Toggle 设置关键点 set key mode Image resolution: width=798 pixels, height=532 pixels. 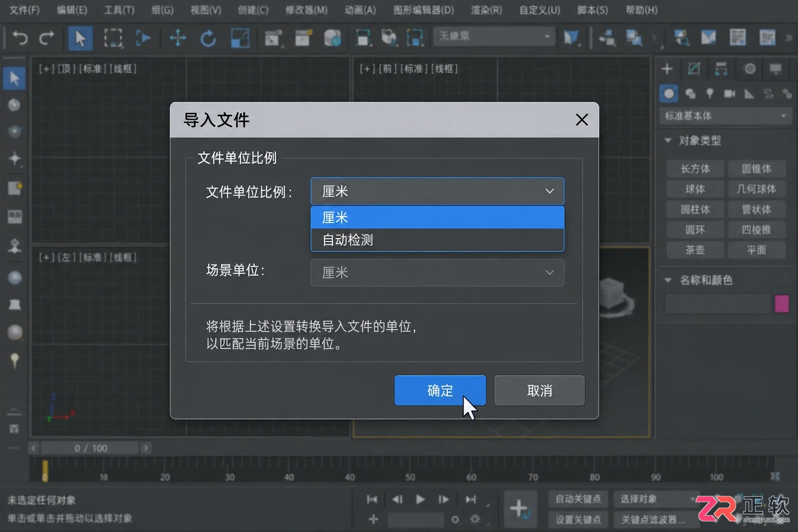tap(578, 520)
